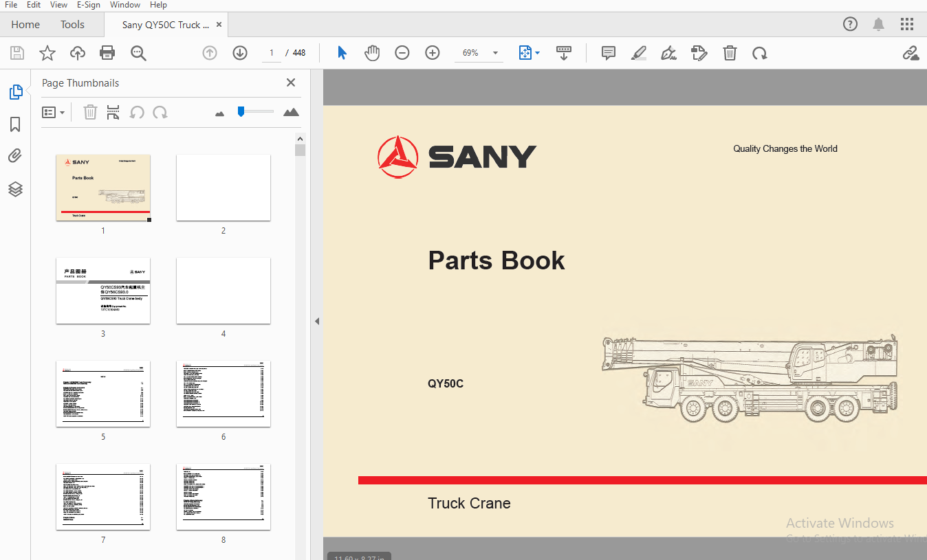
Task: Click the edit stamp tool icon
Action: point(699,53)
